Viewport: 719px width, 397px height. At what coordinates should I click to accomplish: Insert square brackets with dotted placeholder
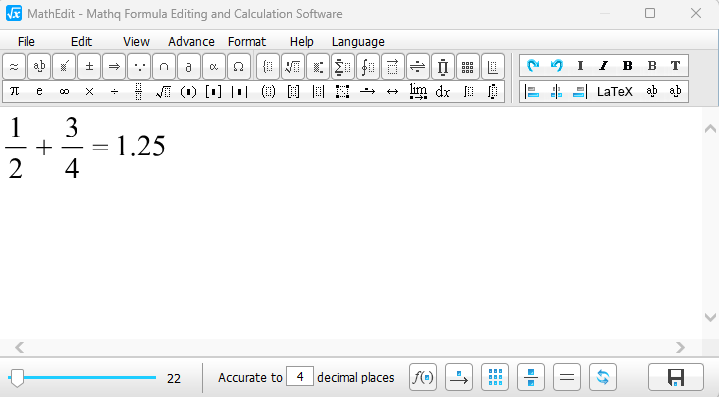[293, 92]
